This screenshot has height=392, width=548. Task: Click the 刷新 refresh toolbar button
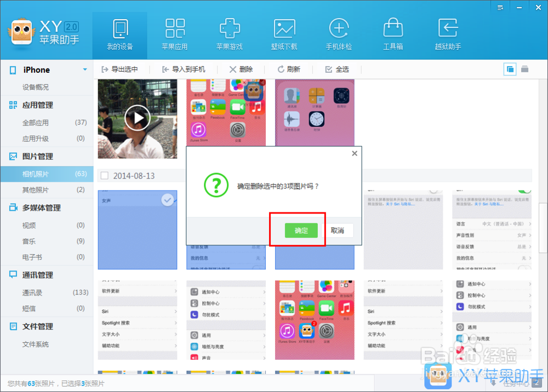point(289,70)
